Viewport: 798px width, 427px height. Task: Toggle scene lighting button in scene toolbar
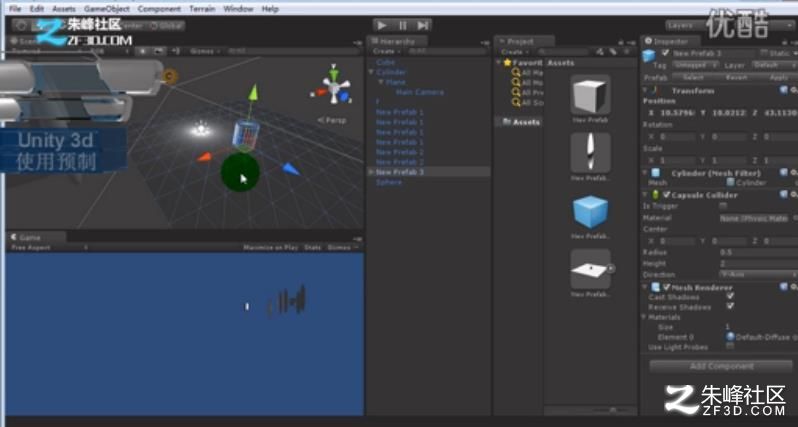tap(143, 51)
